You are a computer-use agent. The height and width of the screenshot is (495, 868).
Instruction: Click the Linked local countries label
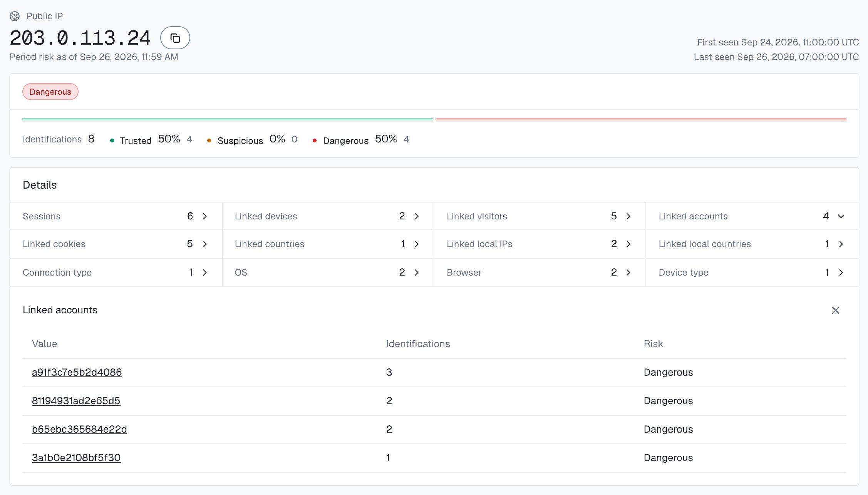[x=704, y=244]
